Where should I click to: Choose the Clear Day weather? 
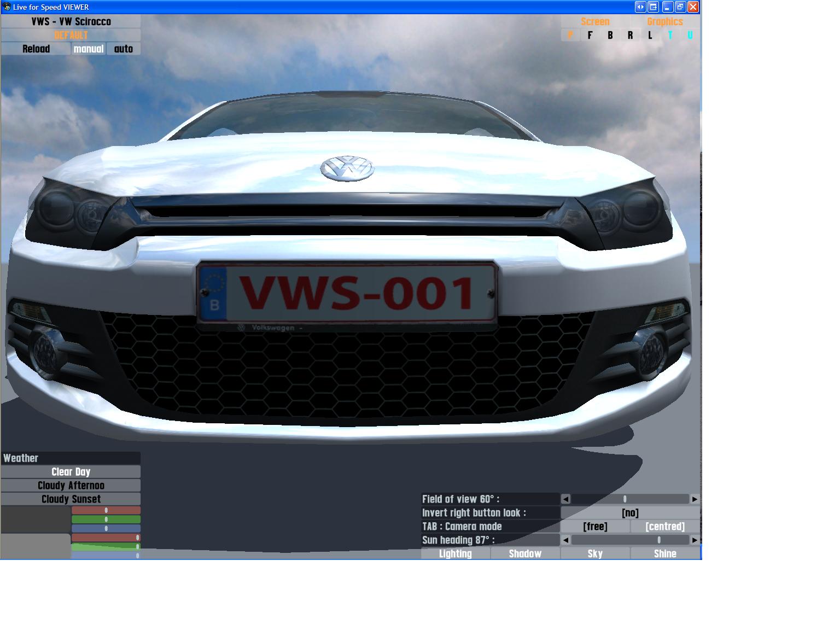(71, 471)
